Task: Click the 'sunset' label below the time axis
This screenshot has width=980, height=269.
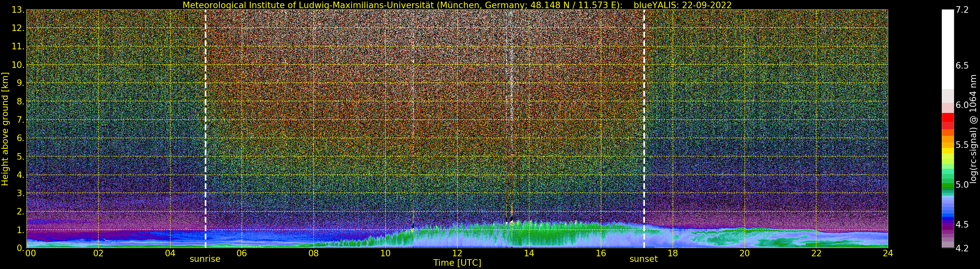Action: [643, 259]
